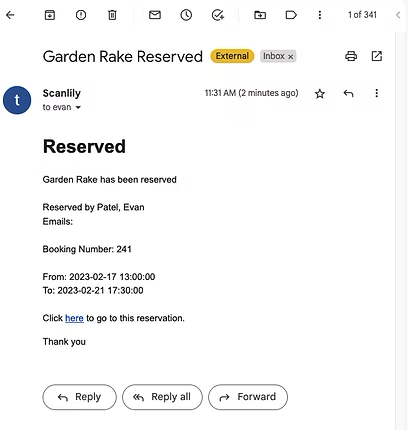
Task: Go back using the left arrow icon
Action: pos(10,15)
